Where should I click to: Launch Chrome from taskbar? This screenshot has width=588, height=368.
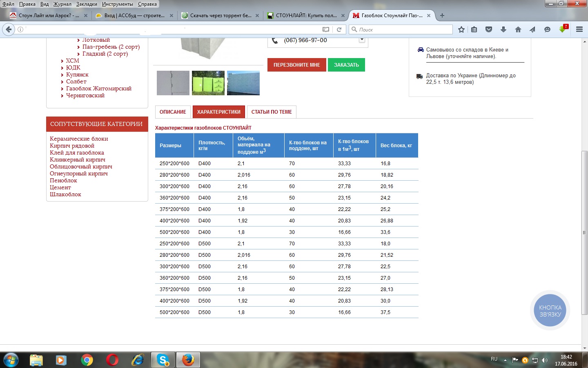coord(87,360)
